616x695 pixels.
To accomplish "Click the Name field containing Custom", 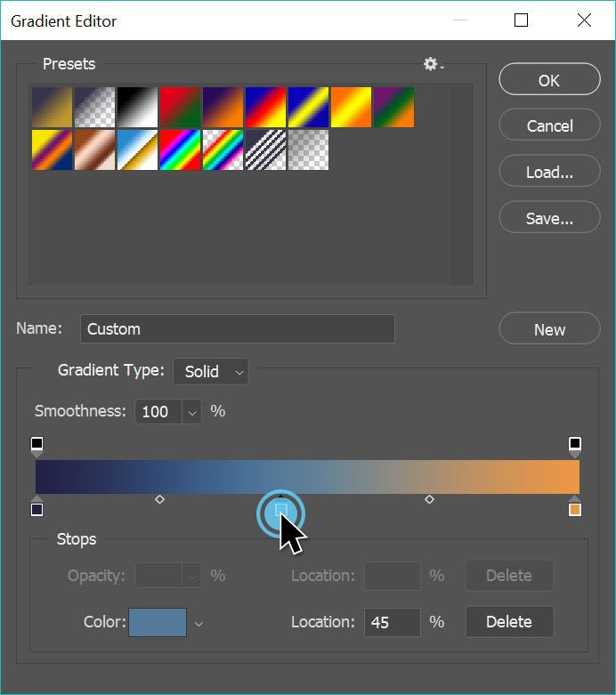I will [x=238, y=329].
